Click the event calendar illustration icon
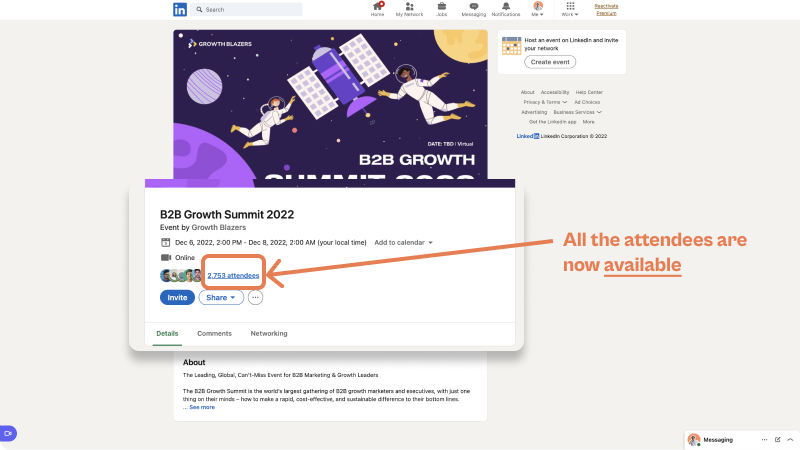This screenshot has height=450, width=800. click(511, 45)
